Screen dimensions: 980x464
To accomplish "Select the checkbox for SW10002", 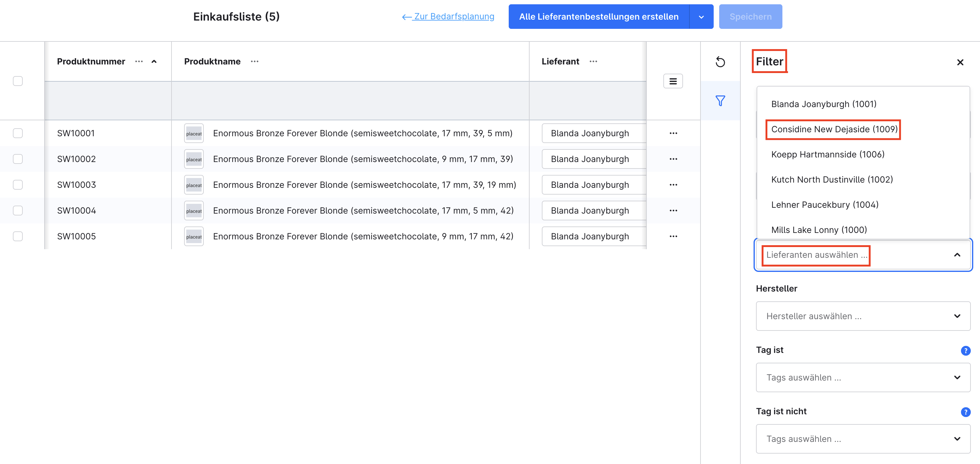I will coord(17,159).
